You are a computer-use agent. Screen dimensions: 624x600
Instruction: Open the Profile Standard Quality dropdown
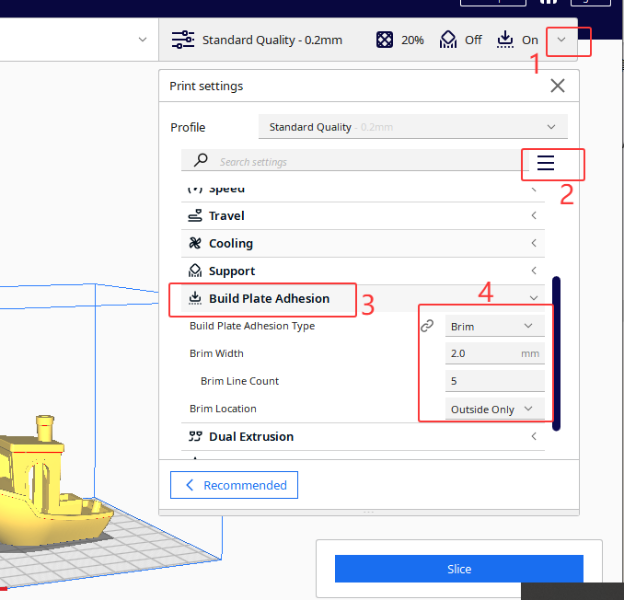[x=412, y=127]
